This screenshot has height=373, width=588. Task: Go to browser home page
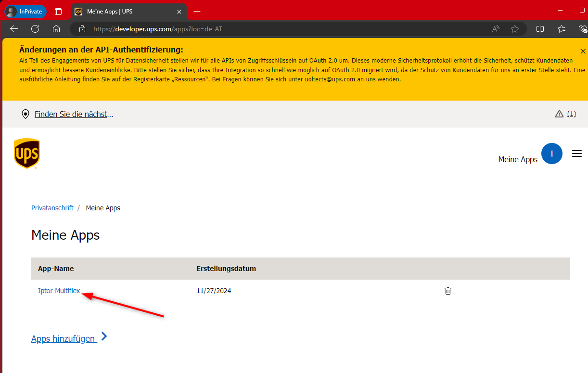56,29
